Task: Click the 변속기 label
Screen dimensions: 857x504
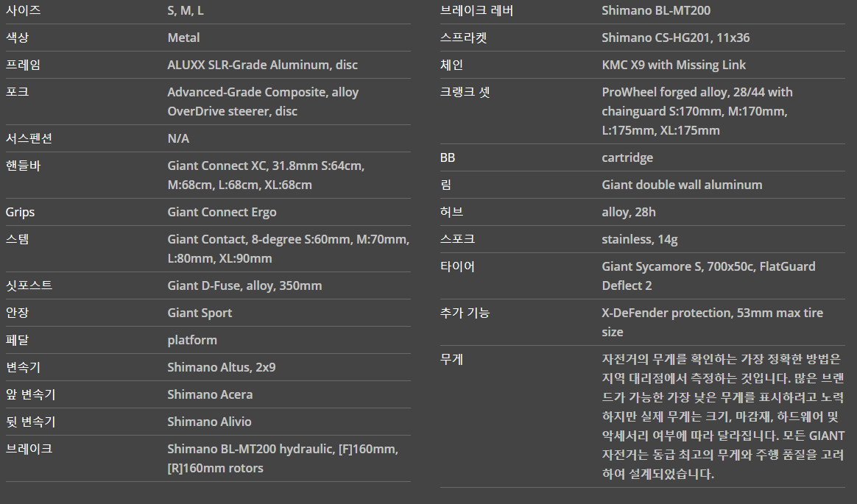Action: [23, 367]
